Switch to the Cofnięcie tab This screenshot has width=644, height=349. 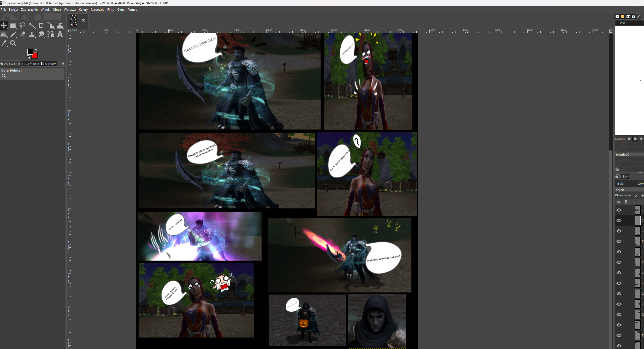(31, 63)
